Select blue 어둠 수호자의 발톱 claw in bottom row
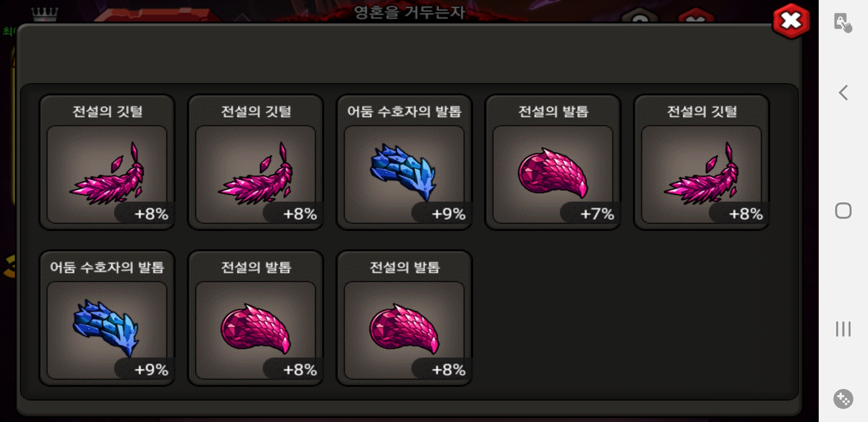This screenshot has height=422, width=868. (107, 318)
